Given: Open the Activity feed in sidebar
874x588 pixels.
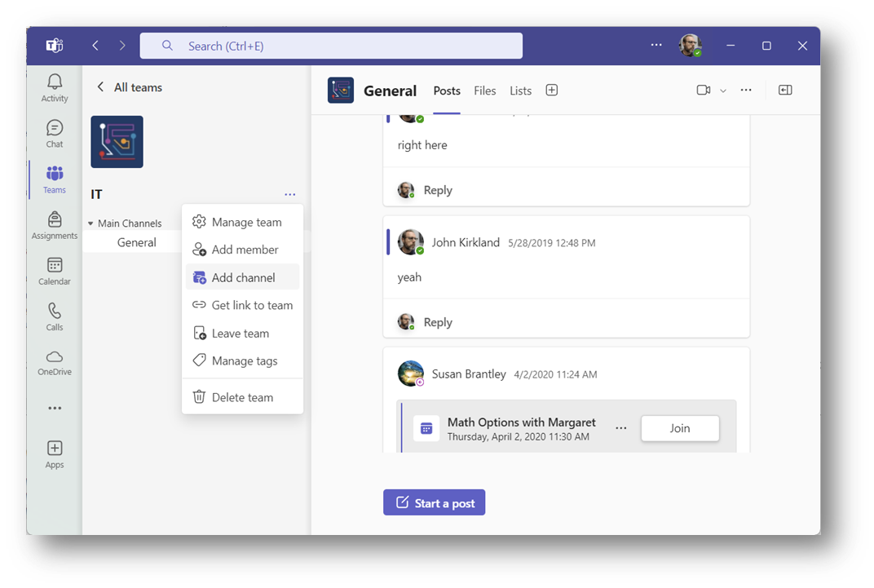Looking at the screenshot, I should 55,87.
